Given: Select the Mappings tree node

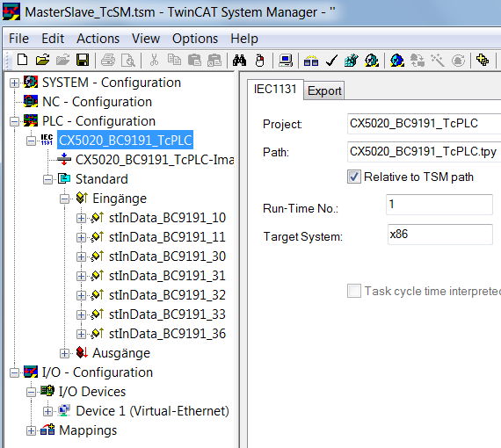Looking at the screenshot, I should [x=88, y=430].
